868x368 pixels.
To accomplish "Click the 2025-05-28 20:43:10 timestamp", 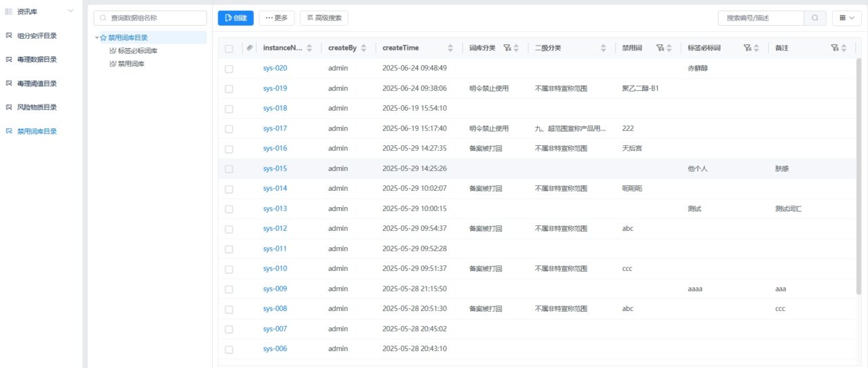I will (414, 349).
